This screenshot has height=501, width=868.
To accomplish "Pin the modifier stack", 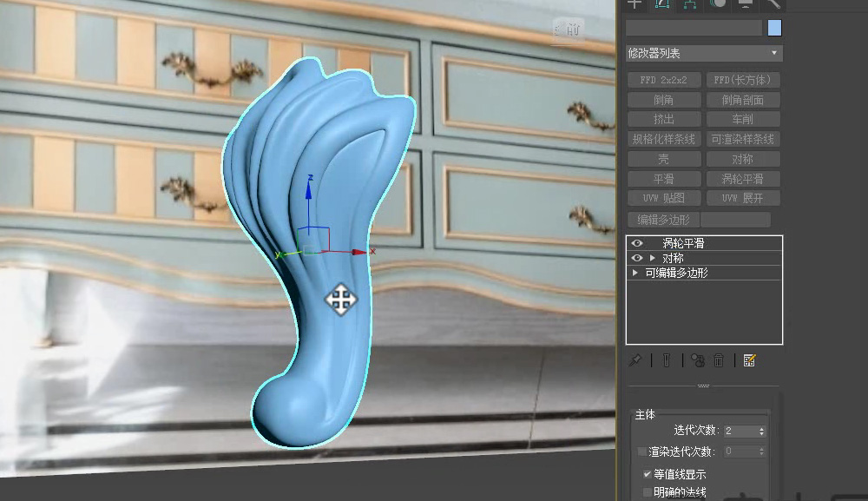I will tap(635, 360).
